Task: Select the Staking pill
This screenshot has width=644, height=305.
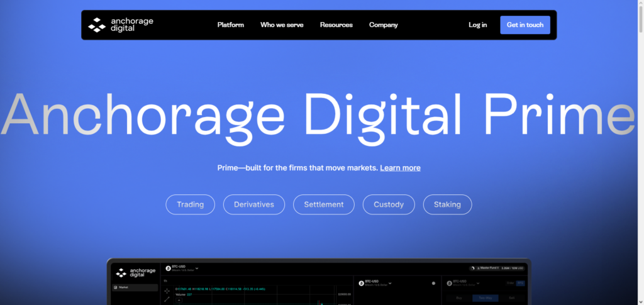Action: click(447, 204)
